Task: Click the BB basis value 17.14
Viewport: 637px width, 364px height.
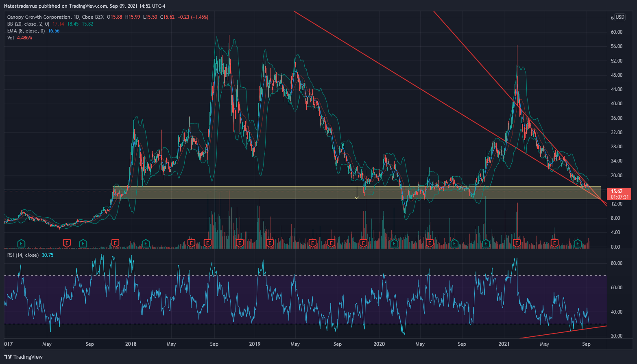Action: coord(58,24)
